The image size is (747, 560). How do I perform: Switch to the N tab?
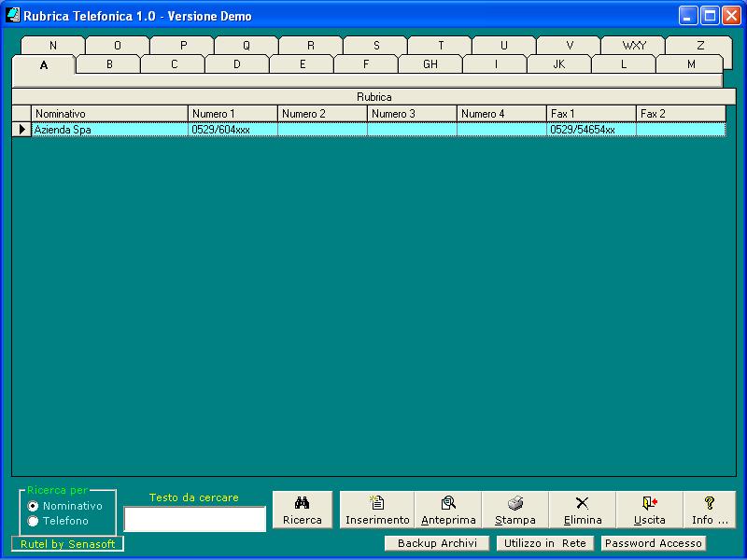(x=53, y=45)
